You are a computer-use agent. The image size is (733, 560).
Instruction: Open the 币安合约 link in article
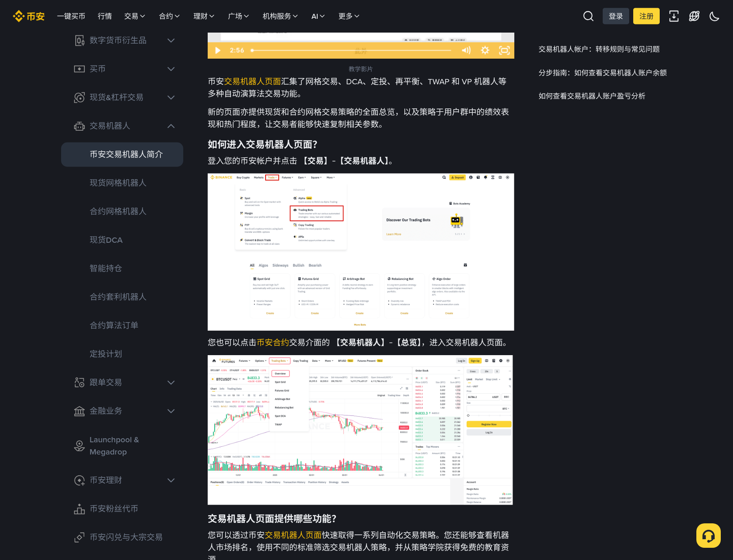(273, 343)
